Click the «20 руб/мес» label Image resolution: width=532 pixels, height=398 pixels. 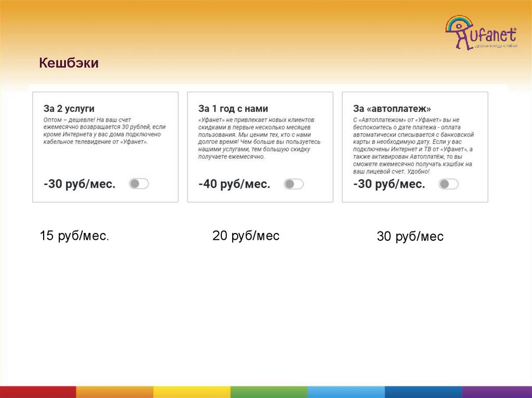point(246,236)
